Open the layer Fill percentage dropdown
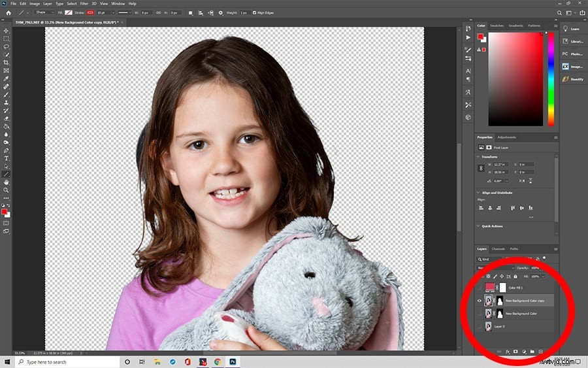The image size is (588, 368). [x=542, y=276]
